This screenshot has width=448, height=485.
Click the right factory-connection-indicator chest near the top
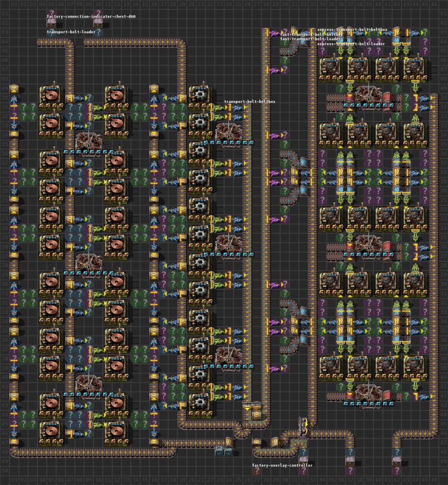click(98, 22)
